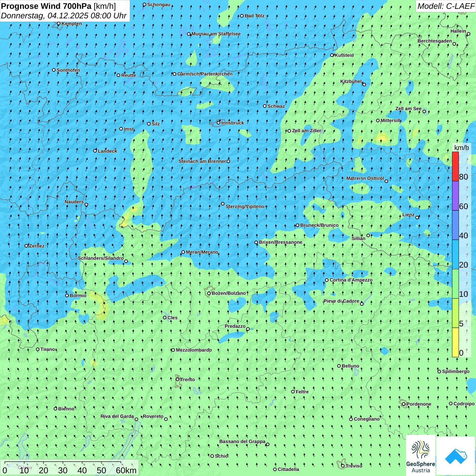Click the green 10-20 legend color
This screenshot has height=476, width=476.
point(455,284)
